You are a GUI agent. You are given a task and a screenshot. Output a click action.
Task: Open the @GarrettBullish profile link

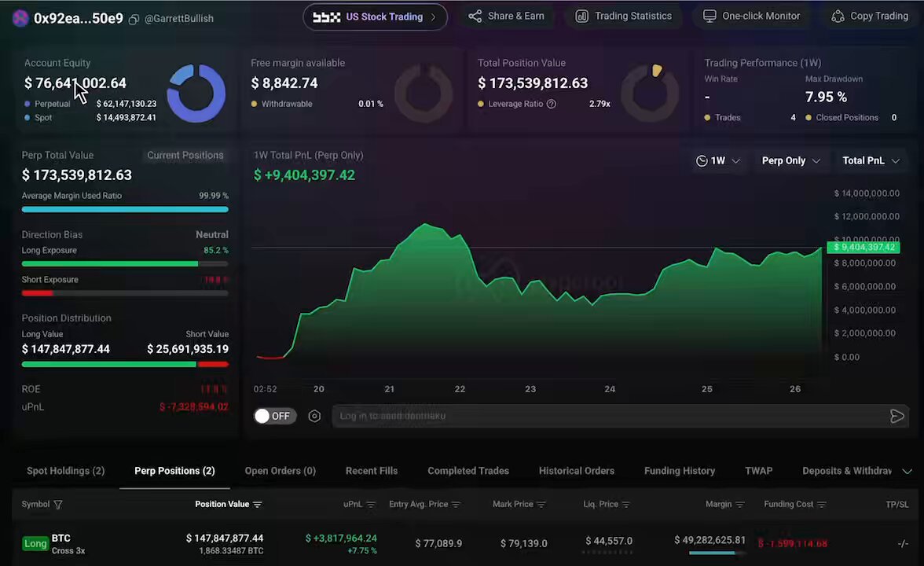pyautogui.click(x=179, y=19)
